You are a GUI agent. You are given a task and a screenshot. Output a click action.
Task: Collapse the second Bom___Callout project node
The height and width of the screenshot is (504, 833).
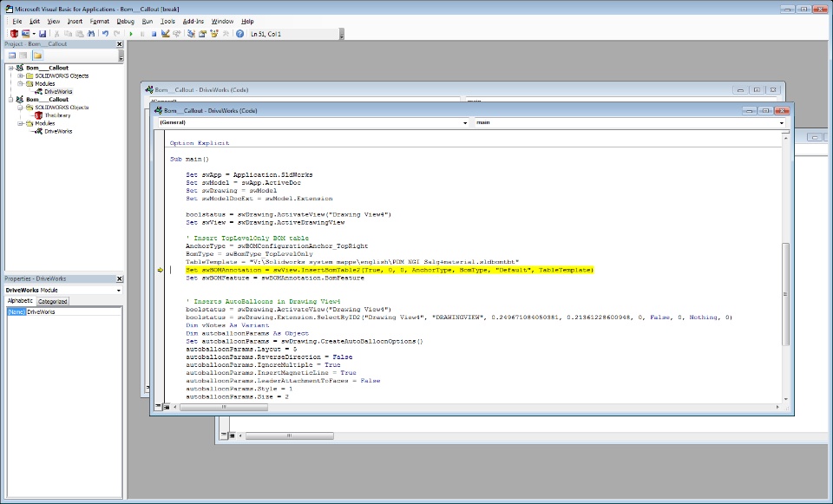[11, 99]
